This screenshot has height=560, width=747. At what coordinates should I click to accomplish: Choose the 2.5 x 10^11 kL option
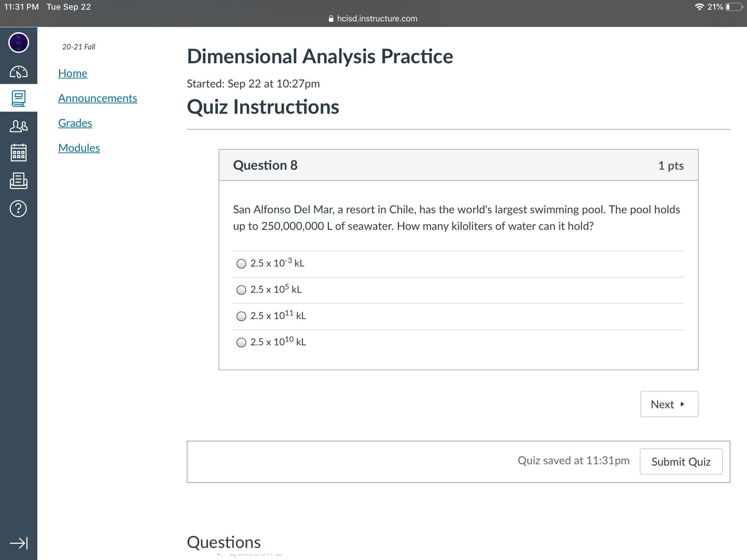(241, 316)
